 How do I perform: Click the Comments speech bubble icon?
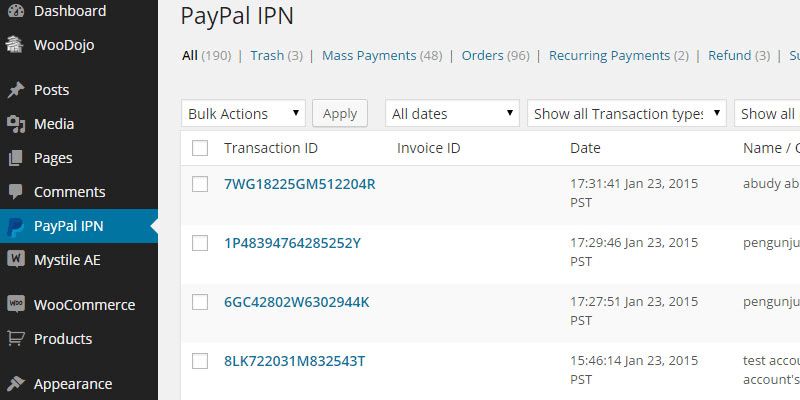tap(15, 192)
